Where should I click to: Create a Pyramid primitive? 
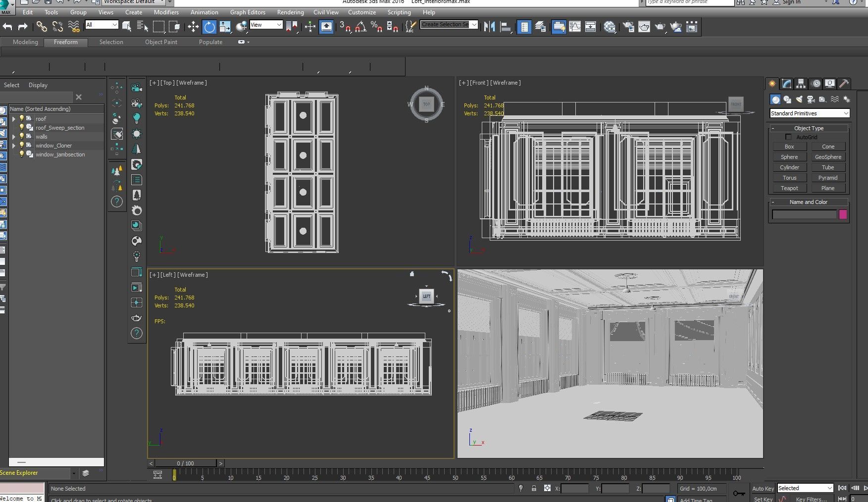click(x=828, y=178)
